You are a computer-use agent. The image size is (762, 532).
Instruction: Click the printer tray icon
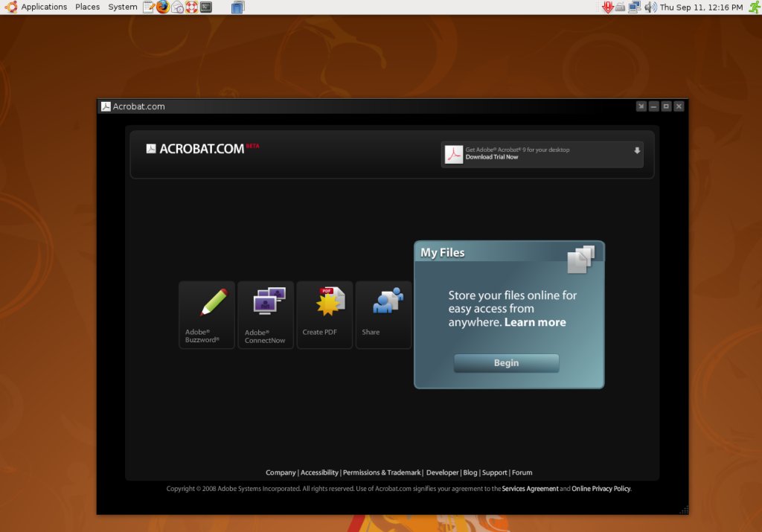coord(620,7)
